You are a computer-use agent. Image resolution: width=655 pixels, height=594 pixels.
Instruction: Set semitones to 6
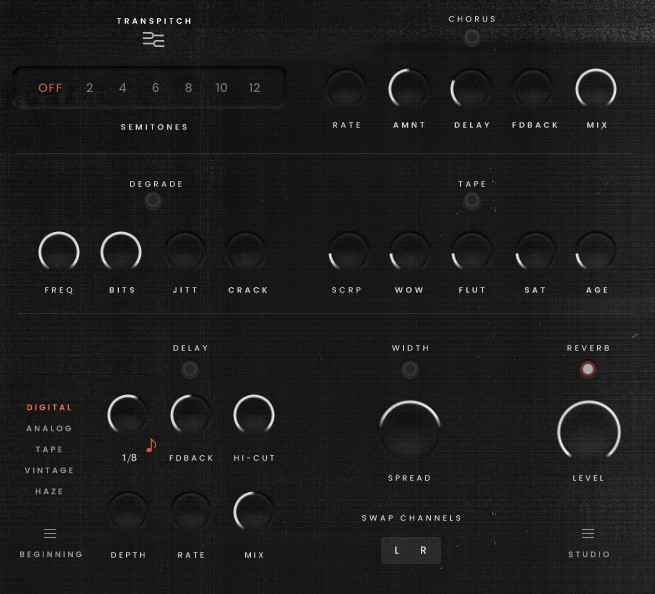(x=155, y=88)
